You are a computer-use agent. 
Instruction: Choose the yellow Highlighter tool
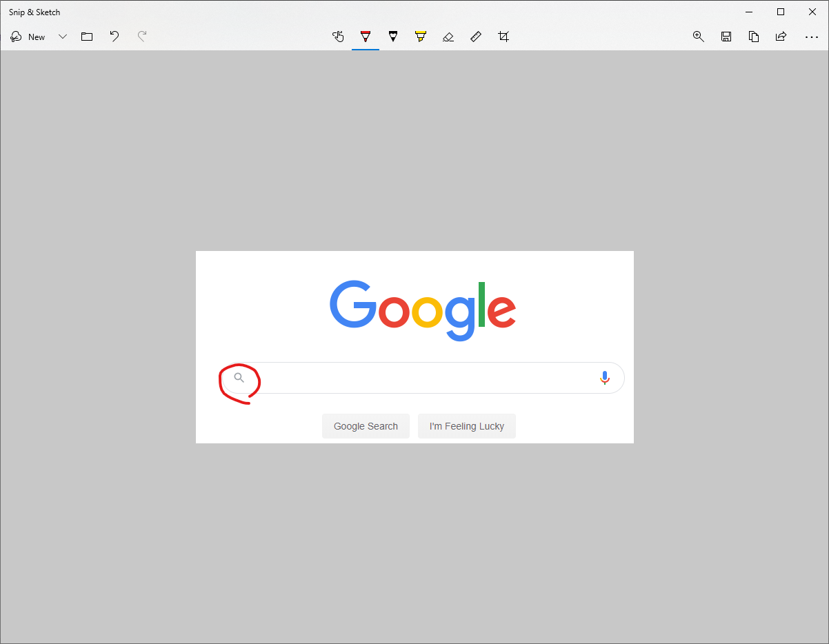[421, 37]
